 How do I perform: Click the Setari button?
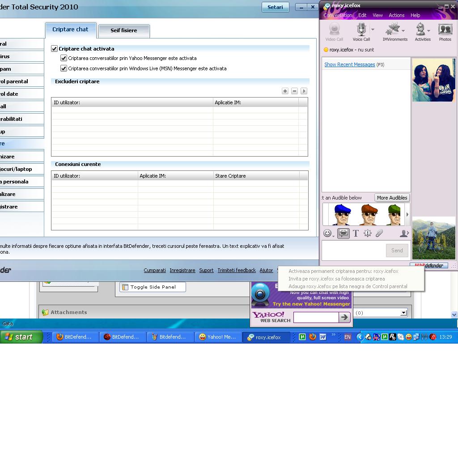click(x=275, y=7)
